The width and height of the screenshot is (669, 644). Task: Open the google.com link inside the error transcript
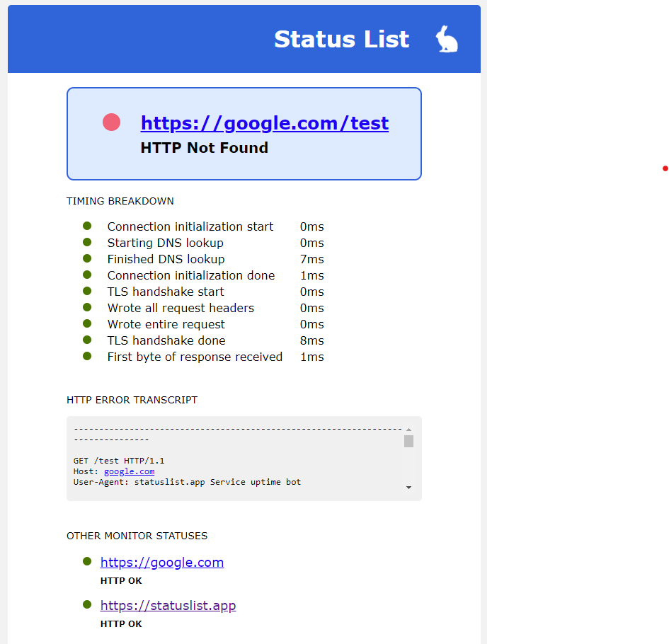129,471
